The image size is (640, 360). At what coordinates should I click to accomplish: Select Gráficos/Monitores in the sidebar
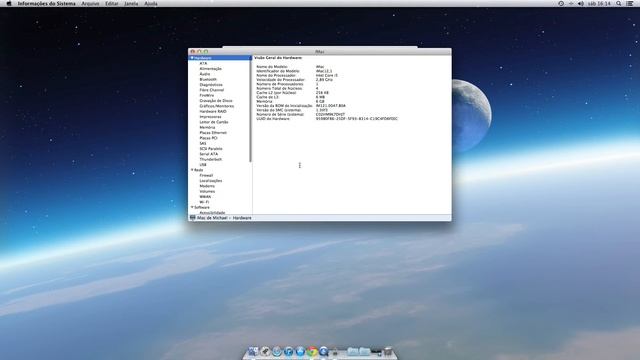(217, 106)
